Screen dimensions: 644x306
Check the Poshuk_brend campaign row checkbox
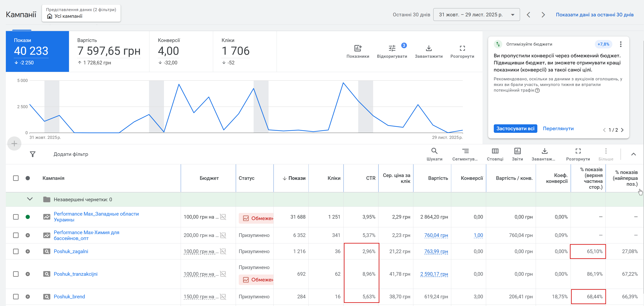16,297
